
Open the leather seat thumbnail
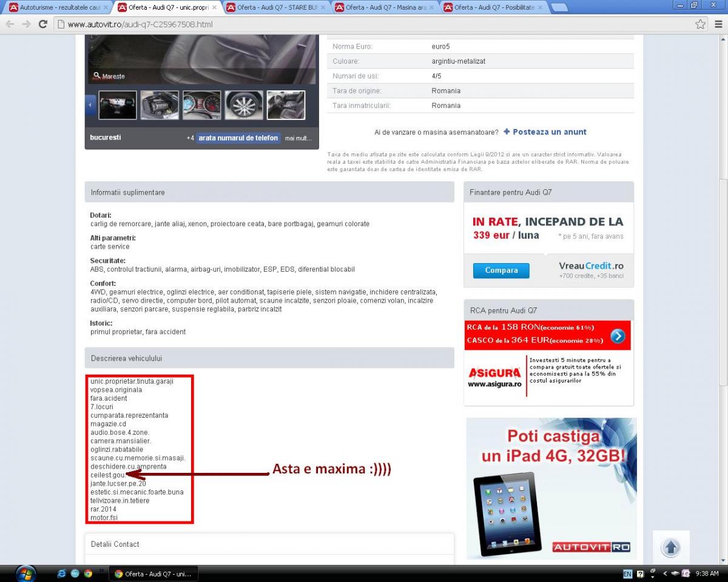click(x=286, y=105)
